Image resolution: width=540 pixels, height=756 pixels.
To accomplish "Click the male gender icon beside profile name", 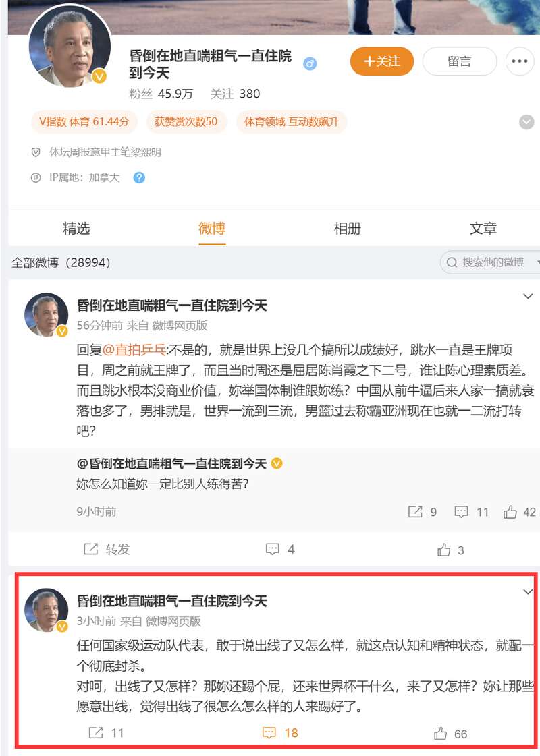I will point(310,63).
